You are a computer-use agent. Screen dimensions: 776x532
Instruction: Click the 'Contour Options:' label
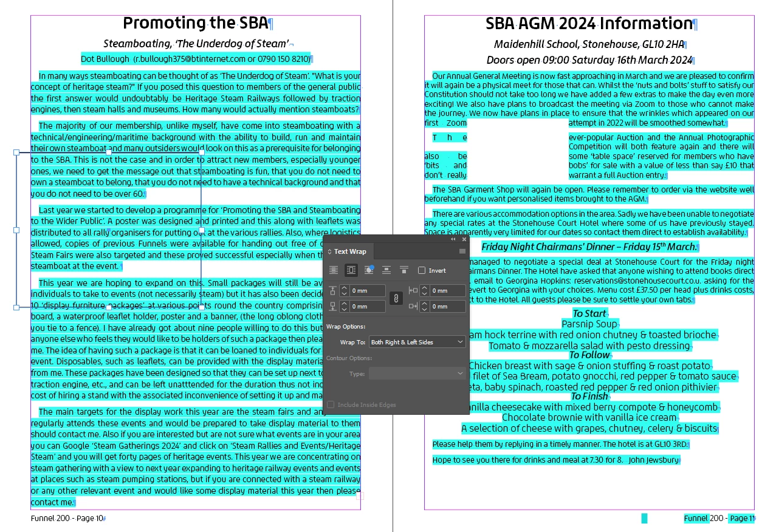(349, 358)
